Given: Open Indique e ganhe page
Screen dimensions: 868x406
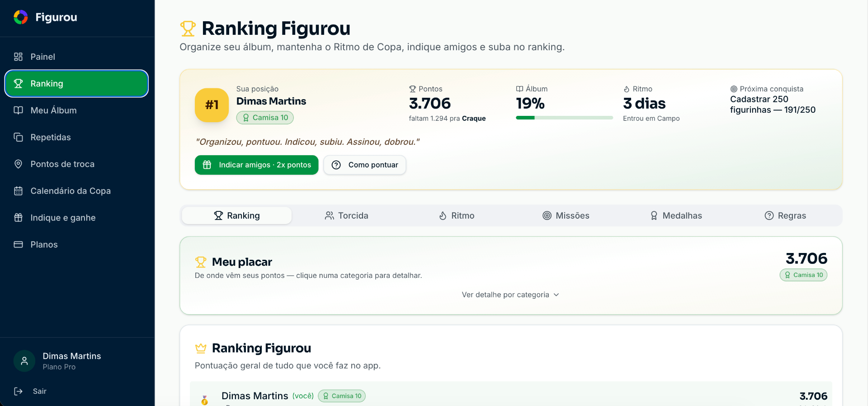Looking at the screenshot, I should point(76,218).
